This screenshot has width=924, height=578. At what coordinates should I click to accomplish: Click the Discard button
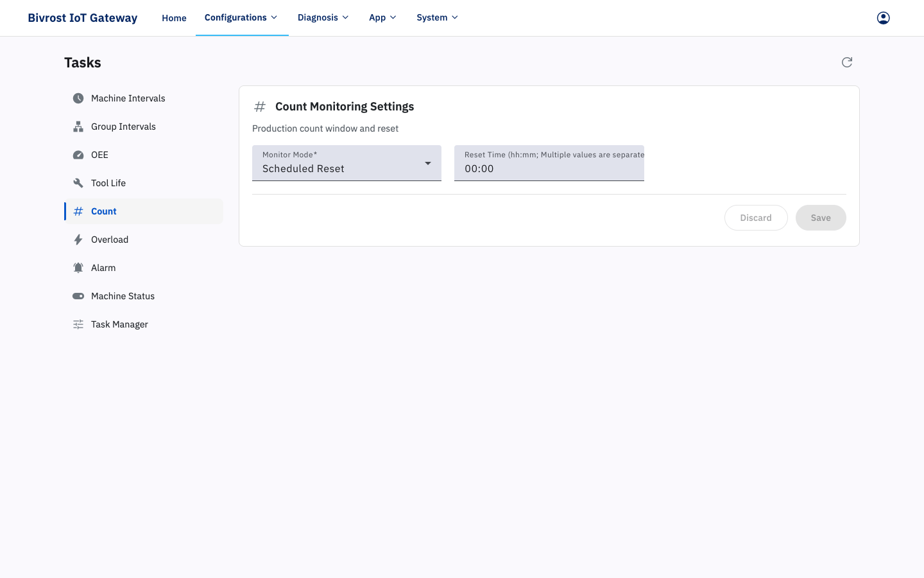[x=756, y=218]
